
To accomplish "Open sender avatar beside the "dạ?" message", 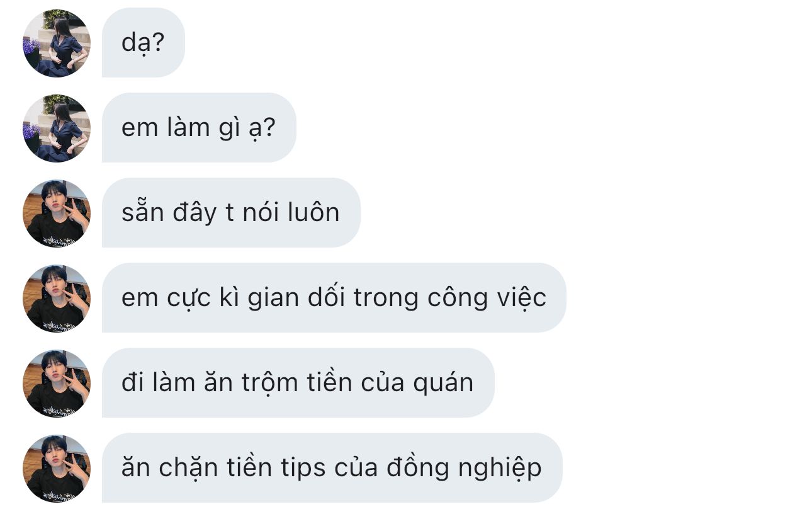I will click(x=57, y=43).
